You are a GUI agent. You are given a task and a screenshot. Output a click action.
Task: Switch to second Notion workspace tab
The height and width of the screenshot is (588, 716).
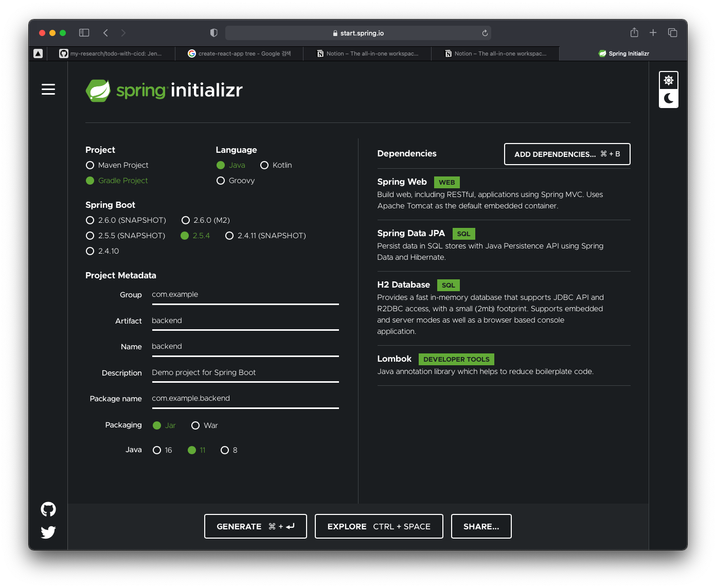coord(495,54)
